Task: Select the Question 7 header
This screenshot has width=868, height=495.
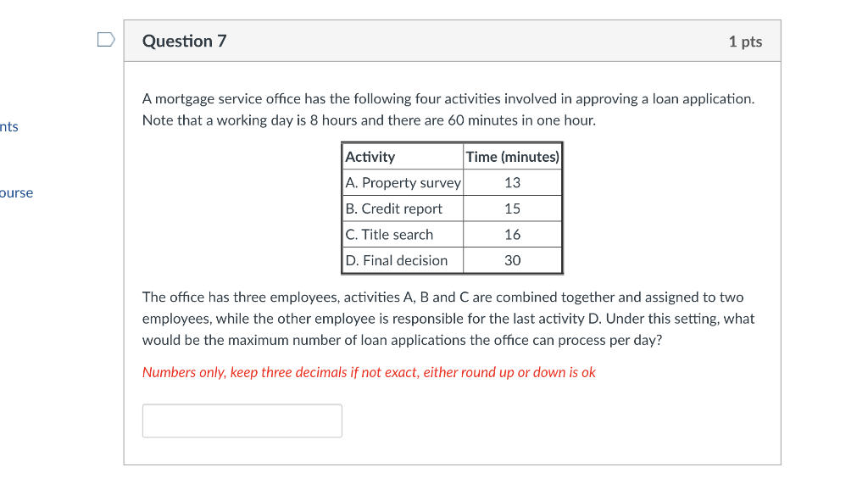Action: point(185,40)
